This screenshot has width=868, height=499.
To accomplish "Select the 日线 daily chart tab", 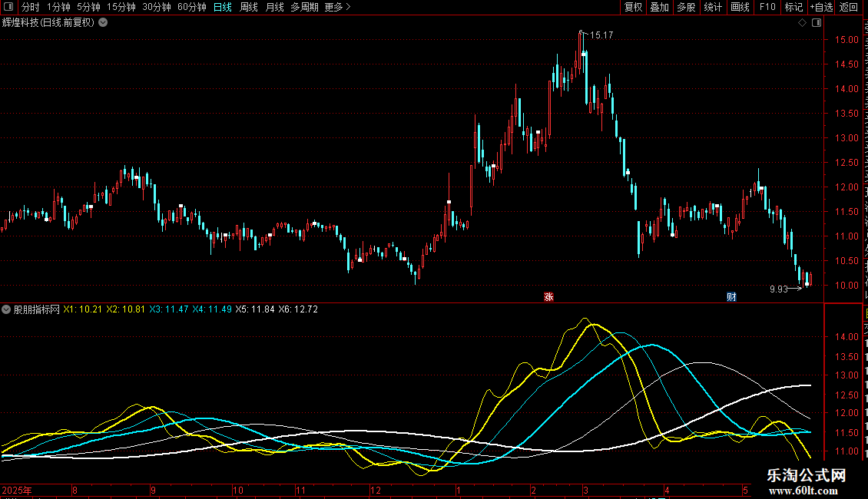I will [x=223, y=7].
